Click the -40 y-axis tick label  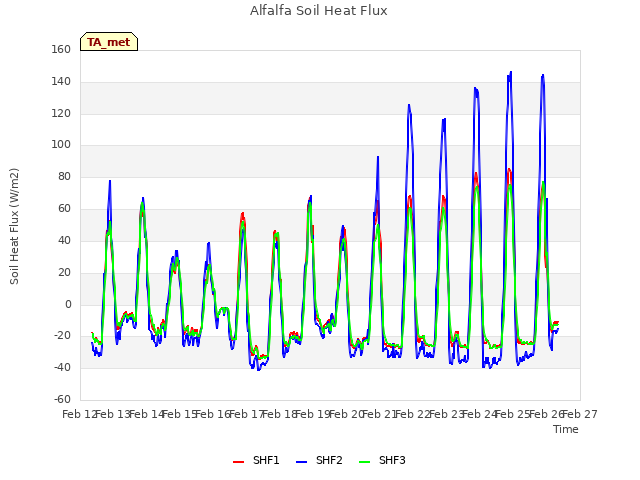point(62,367)
